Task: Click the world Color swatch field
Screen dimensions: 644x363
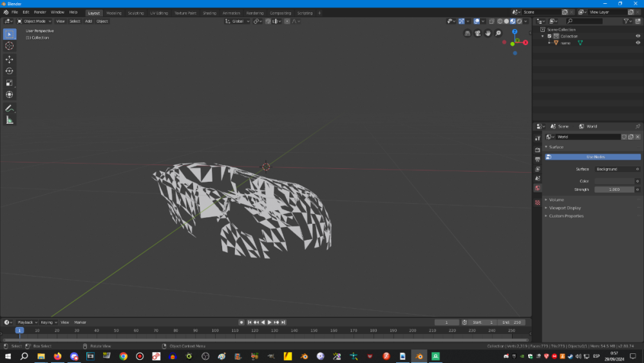Action: tap(614, 181)
